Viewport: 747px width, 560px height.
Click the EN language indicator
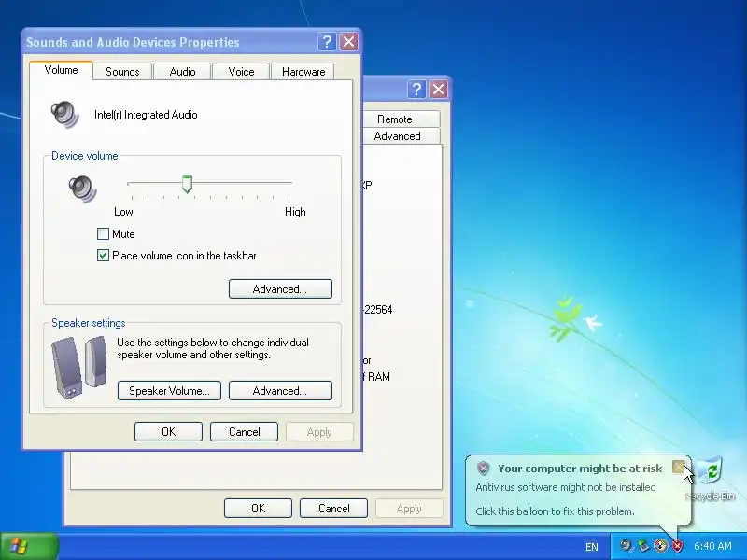(592, 547)
